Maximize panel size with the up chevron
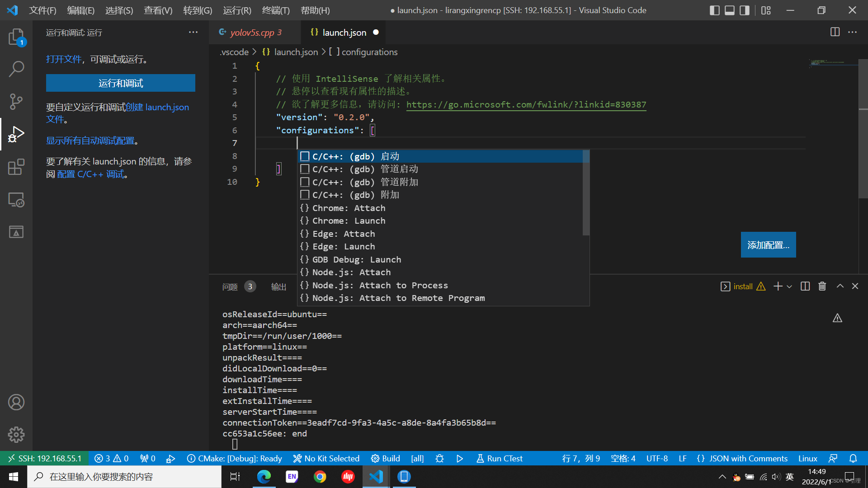Image resolution: width=868 pixels, height=488 pixels. [840, 286]
